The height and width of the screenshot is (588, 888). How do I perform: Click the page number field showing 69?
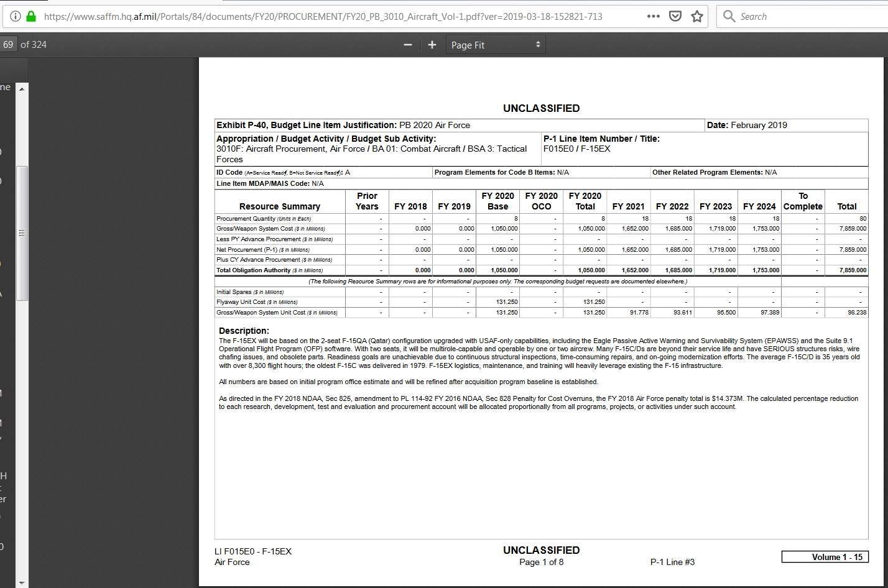8,45
